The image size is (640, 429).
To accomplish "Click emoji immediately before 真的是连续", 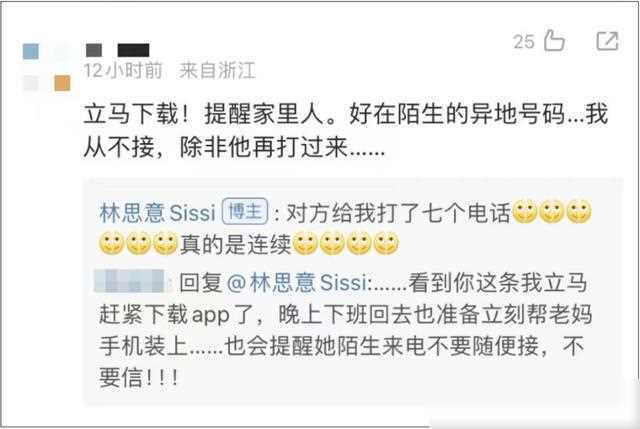I will point(165,243).
